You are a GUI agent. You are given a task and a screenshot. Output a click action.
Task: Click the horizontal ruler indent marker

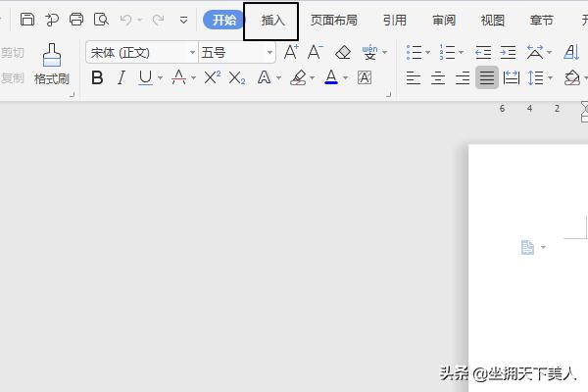pyautogui.click(x=585, y=112)
